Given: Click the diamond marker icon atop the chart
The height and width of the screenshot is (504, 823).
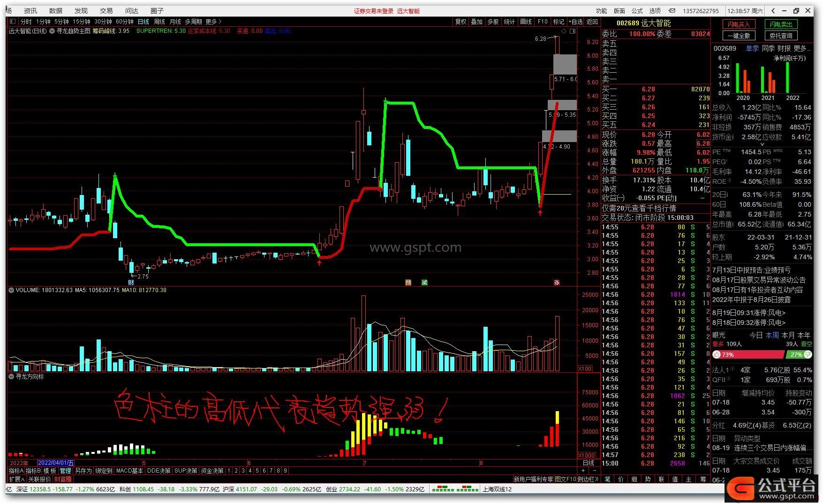Looking at the screenshot, I should 565,31.
